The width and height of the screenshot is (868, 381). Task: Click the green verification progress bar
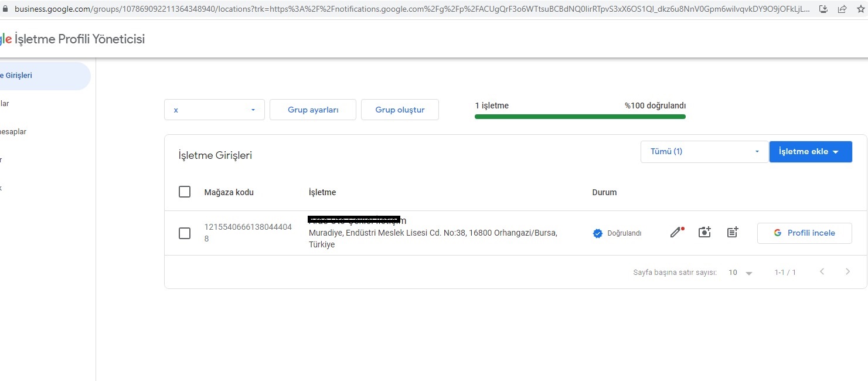click(580, 117)
